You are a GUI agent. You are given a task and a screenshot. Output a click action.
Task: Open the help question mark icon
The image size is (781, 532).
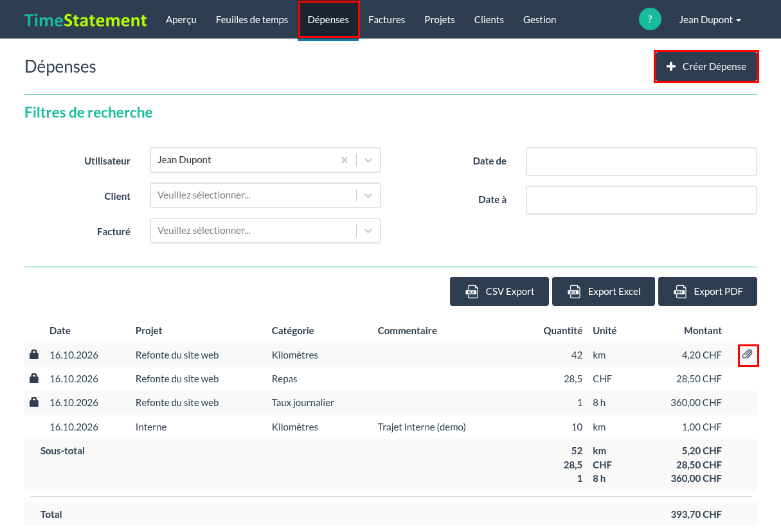click(650, 19)
